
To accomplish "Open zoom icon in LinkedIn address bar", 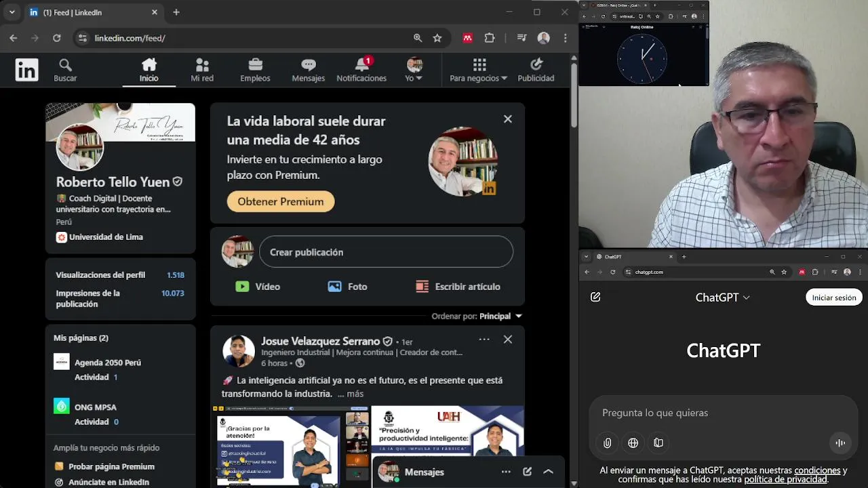I will coord(418,38).
